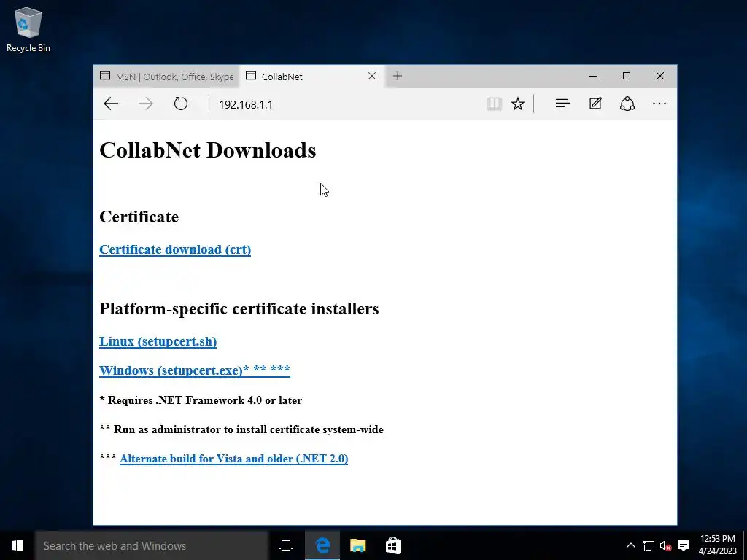Maximize the Edge window
Viewport: 747px width, 560px height.
pyautogui.click(x=627, y=76)
